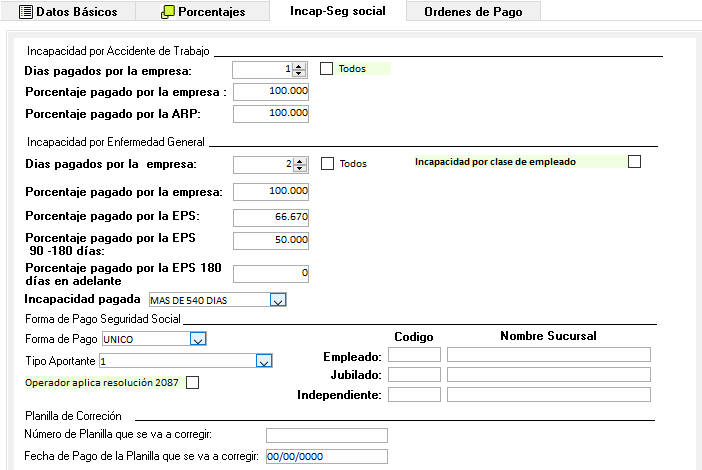Open the Datos Básicos tab

[x=68, y=12]
